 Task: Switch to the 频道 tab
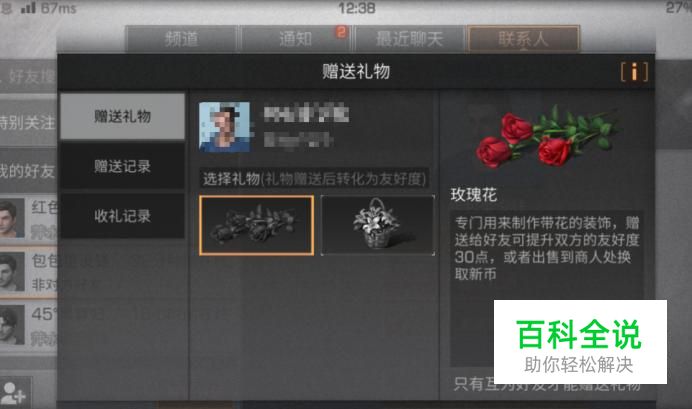181,39
